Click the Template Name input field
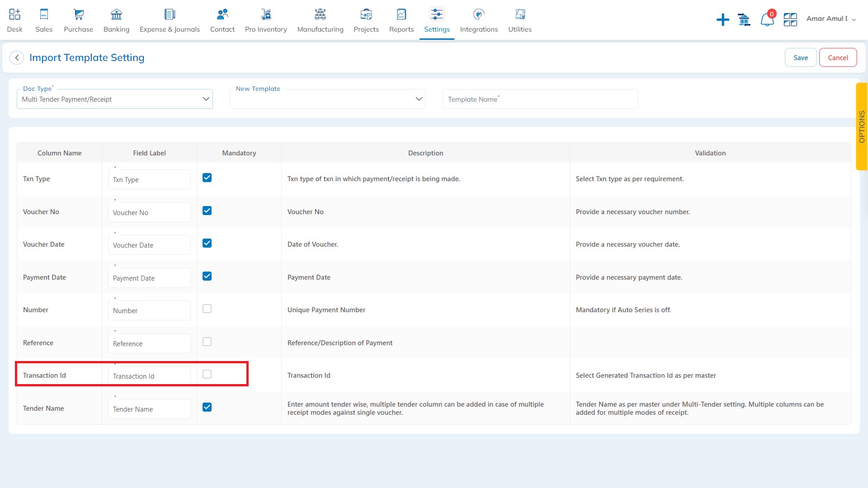This screenshot has width=868, height=488. [x=540, y=99]
